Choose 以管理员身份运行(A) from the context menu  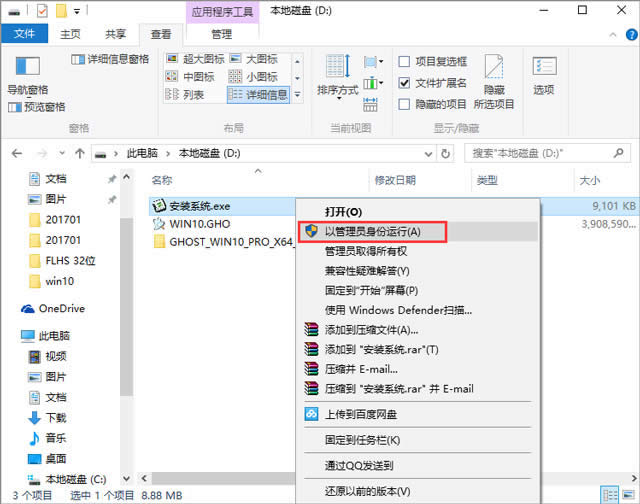pos(371,231)
